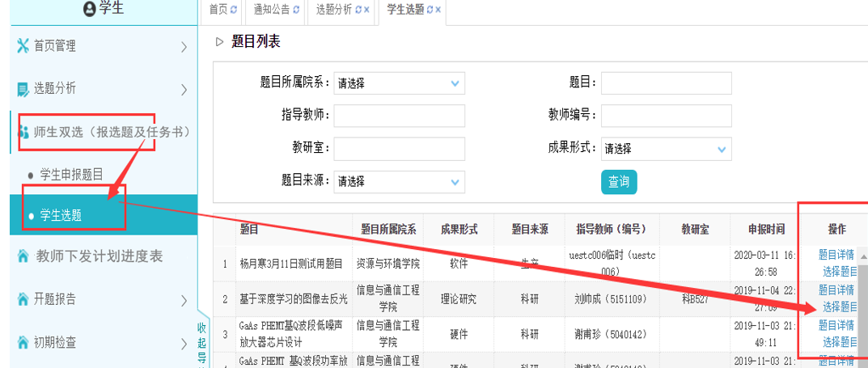Switch to the 选题分析 tab
868x368 pixels.
[334, 10]
